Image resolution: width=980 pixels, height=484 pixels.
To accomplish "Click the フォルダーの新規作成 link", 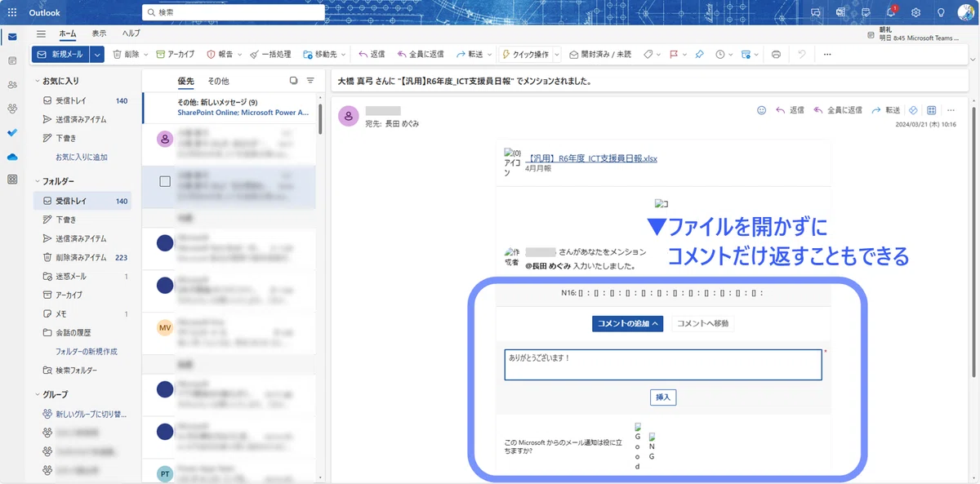I will pyautogui.click(x=87, y=351).
